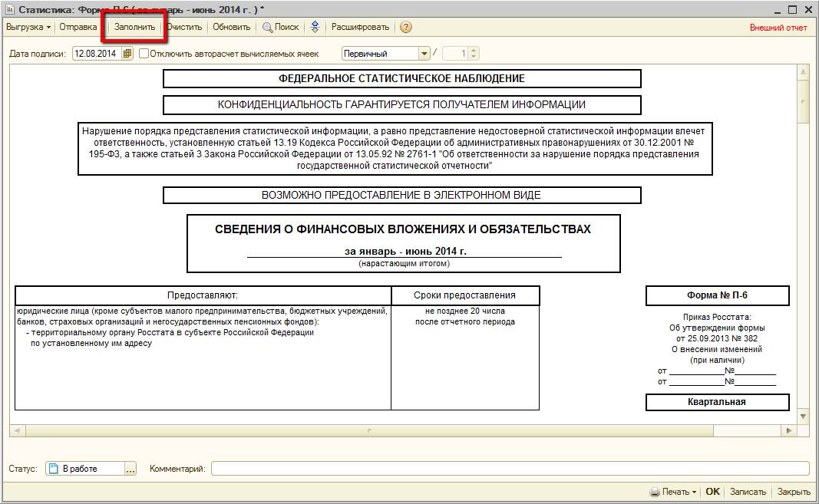Open Поиск with magnifier icon
Screen dimensions: 819x504
click(x=280, y=27)
